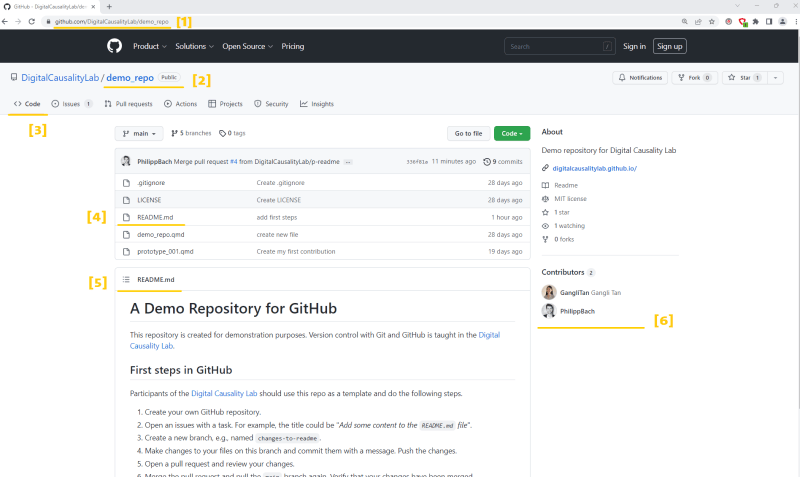Reload the page with the refresh icon

coord(32,21)
